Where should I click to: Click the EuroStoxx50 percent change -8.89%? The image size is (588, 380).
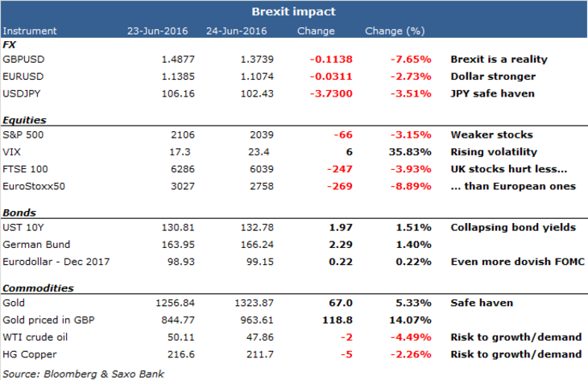[412, 187]
